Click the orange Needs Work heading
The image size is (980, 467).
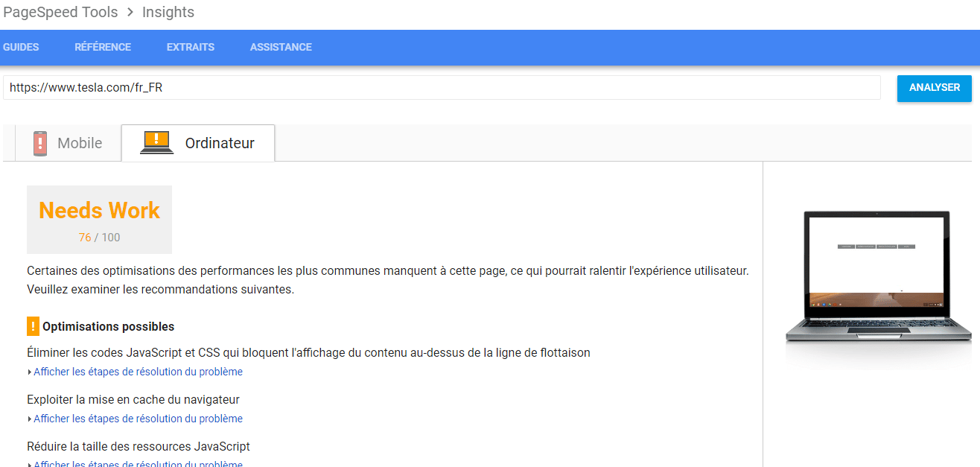(99, 211)
